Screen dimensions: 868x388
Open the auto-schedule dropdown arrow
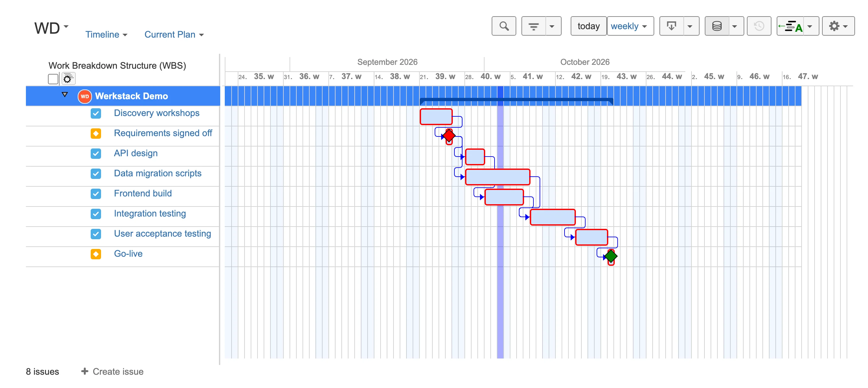[810, 26]
